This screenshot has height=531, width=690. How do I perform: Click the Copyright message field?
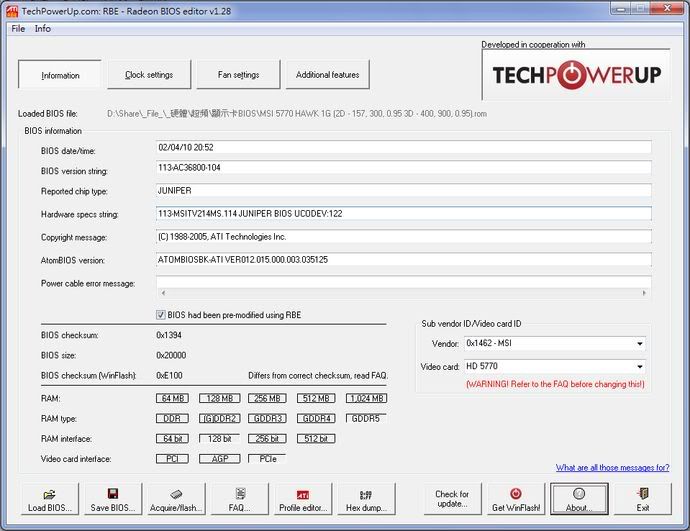[x=404, y=237]
